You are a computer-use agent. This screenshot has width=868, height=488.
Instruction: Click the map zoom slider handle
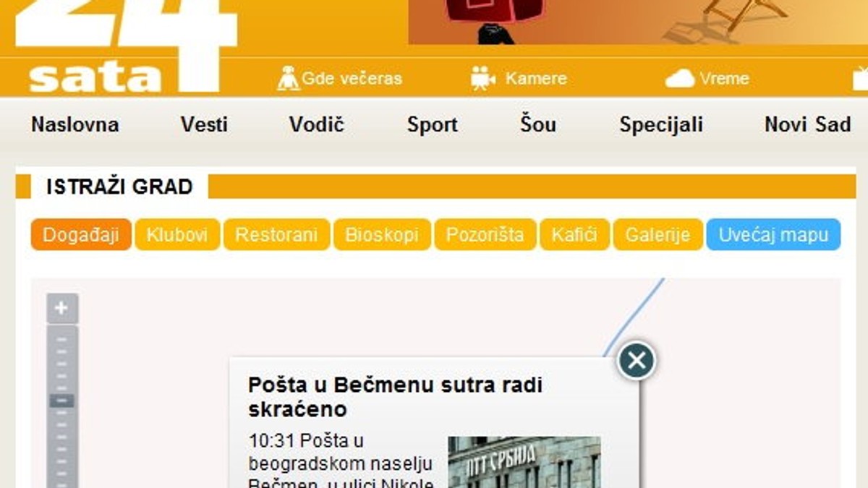(x=61, y=401)
